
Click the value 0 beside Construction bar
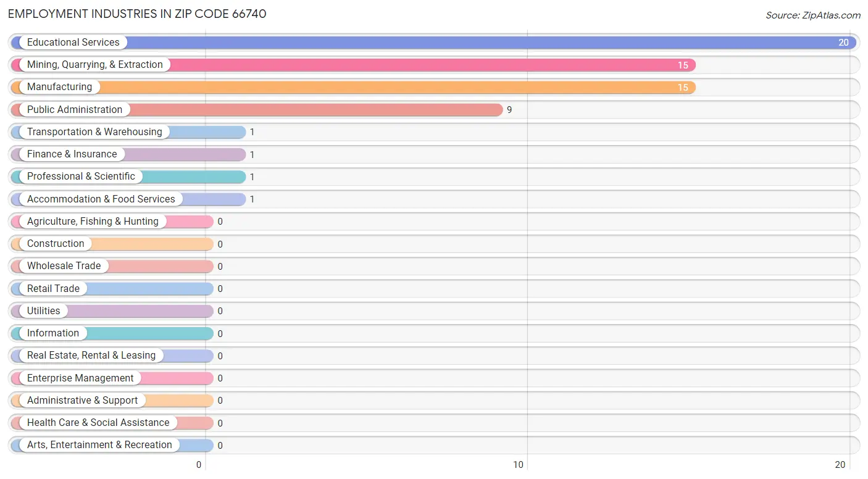tap(220, 244)
